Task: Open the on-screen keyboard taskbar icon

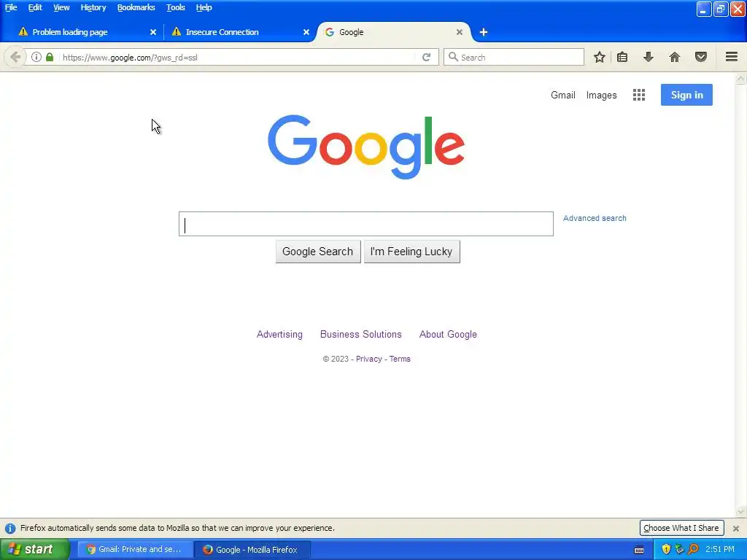Action: tap(639, 550)
